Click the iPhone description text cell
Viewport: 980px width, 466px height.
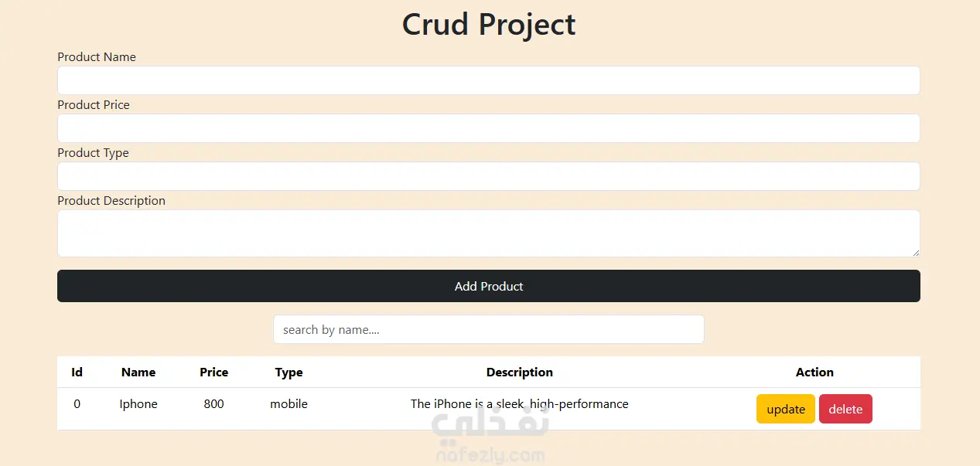519,404
